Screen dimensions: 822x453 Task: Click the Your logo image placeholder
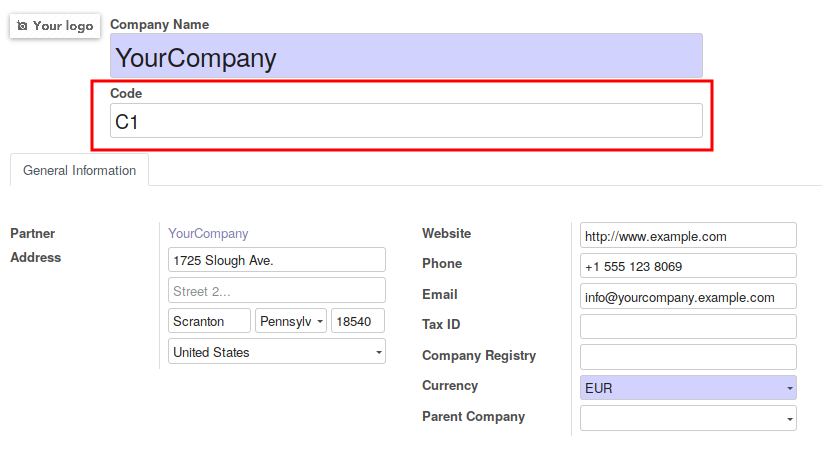coord(55,25)
